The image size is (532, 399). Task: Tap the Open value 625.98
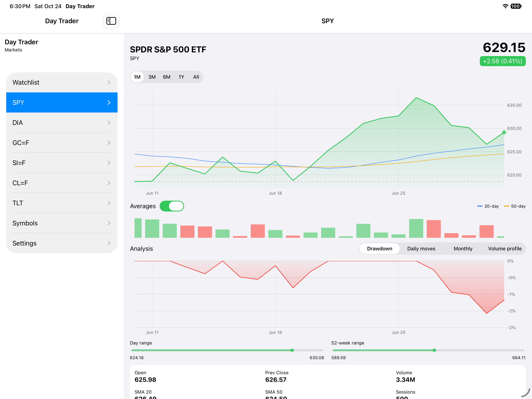tap(145, 379)
